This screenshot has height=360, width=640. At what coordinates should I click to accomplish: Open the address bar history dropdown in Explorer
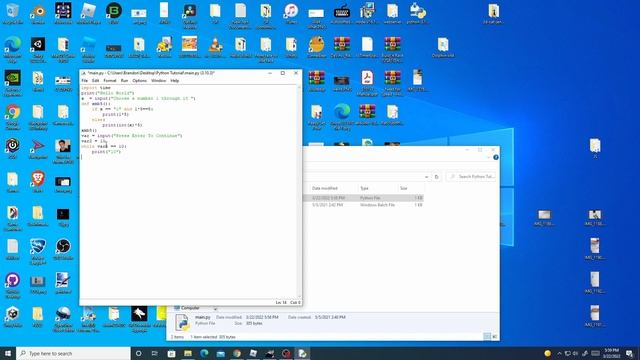(x=427, y=177)
